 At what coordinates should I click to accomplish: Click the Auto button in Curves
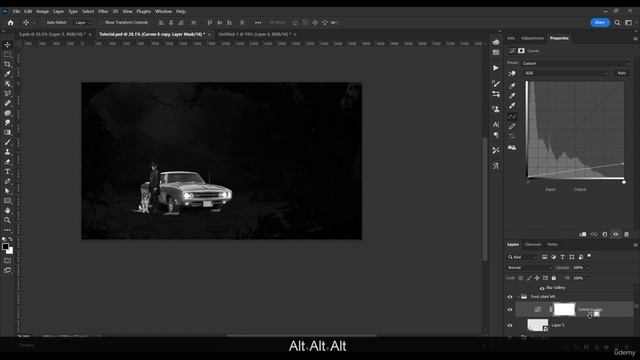point(621,73)
